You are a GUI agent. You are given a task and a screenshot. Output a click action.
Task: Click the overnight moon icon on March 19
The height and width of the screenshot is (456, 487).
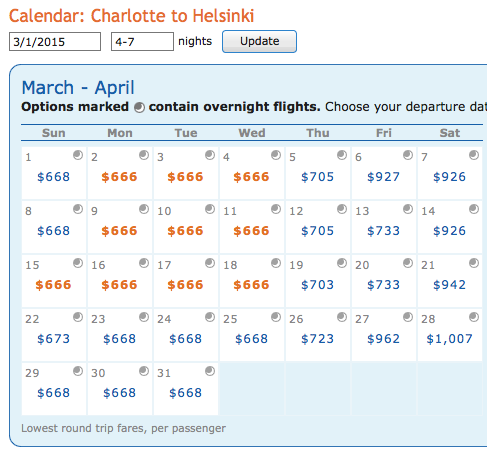pyautogui.click(x=342, y=263)
